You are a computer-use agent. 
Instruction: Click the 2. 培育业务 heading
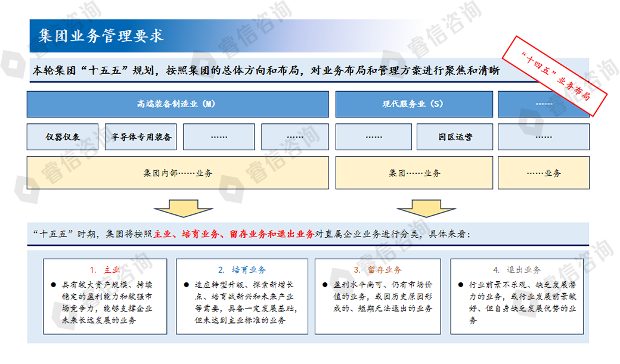241,269
